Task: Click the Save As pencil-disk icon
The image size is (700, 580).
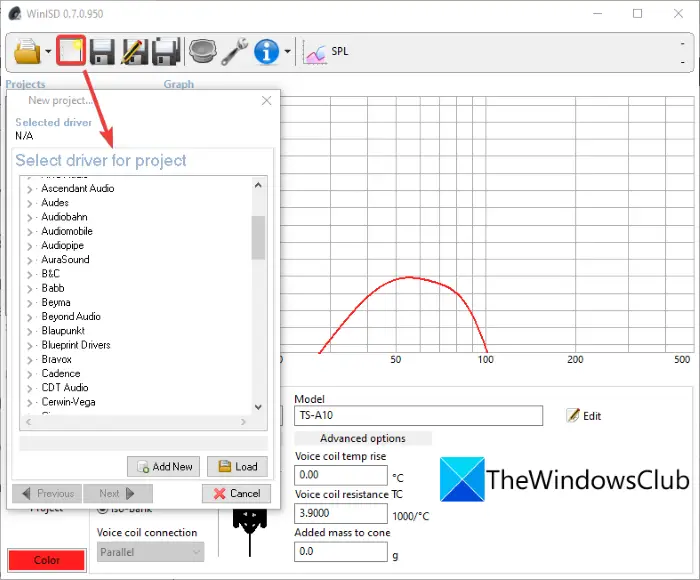Action: (x=134, y=51)
